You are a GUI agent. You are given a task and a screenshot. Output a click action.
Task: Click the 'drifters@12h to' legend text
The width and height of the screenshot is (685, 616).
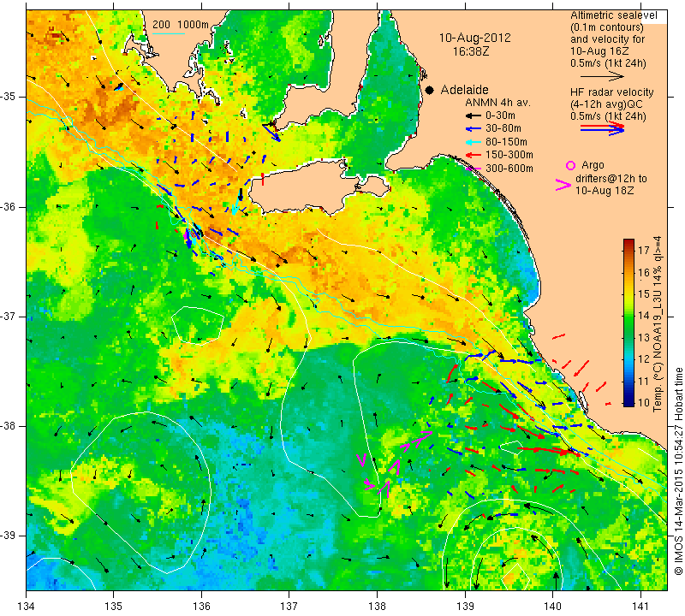pos(611,179)
